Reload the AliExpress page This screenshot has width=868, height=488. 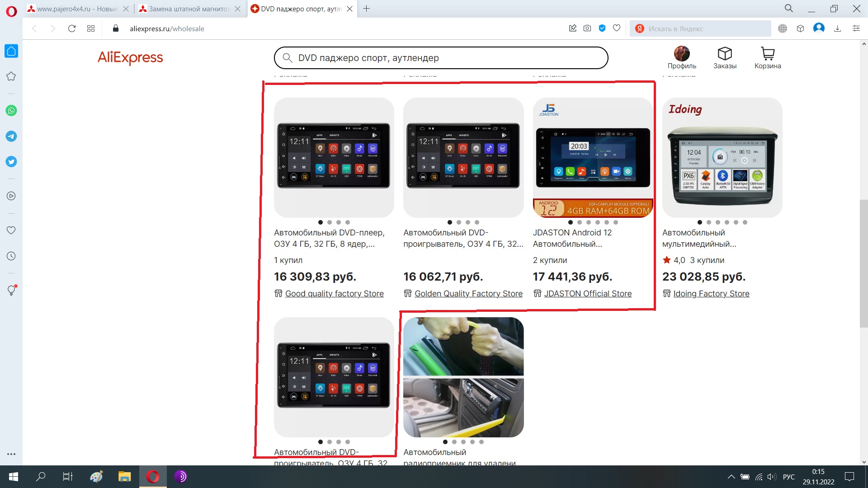(71, 28)
